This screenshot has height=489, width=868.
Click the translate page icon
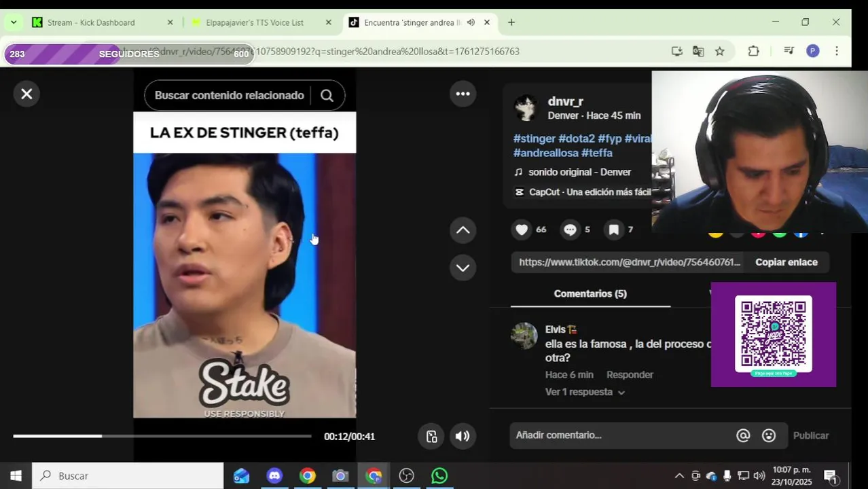click(698, 52)
